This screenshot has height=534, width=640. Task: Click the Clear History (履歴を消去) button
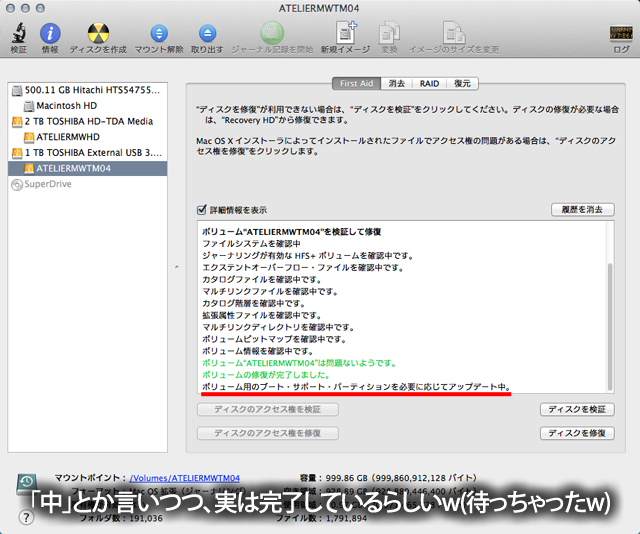coord(582,209)
